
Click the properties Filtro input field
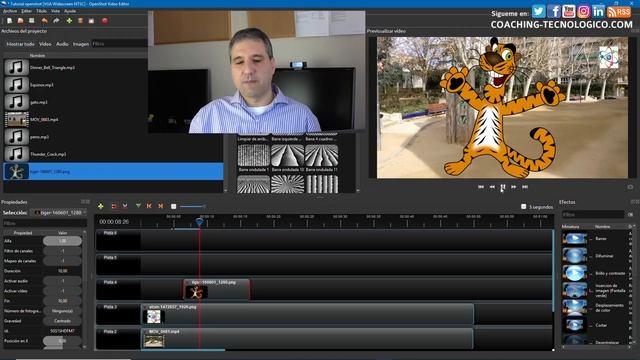44,223
